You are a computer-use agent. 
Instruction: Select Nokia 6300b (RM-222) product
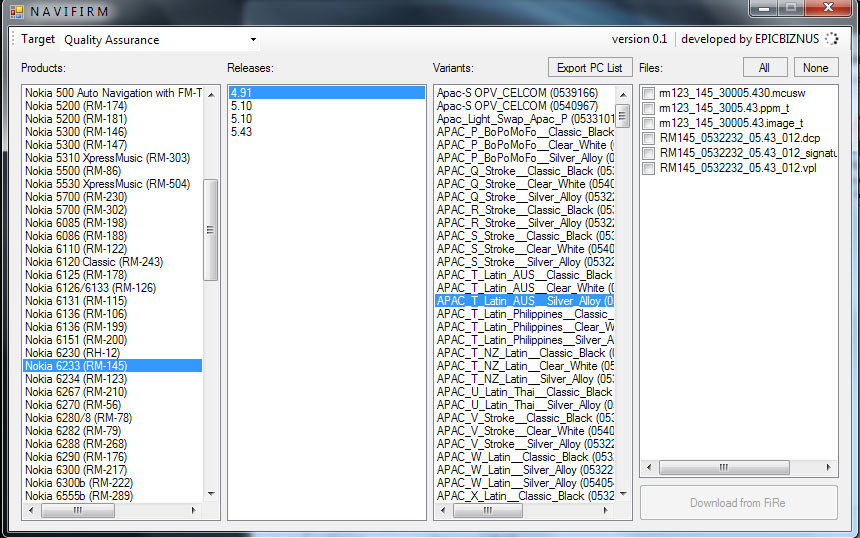(112, 483)
